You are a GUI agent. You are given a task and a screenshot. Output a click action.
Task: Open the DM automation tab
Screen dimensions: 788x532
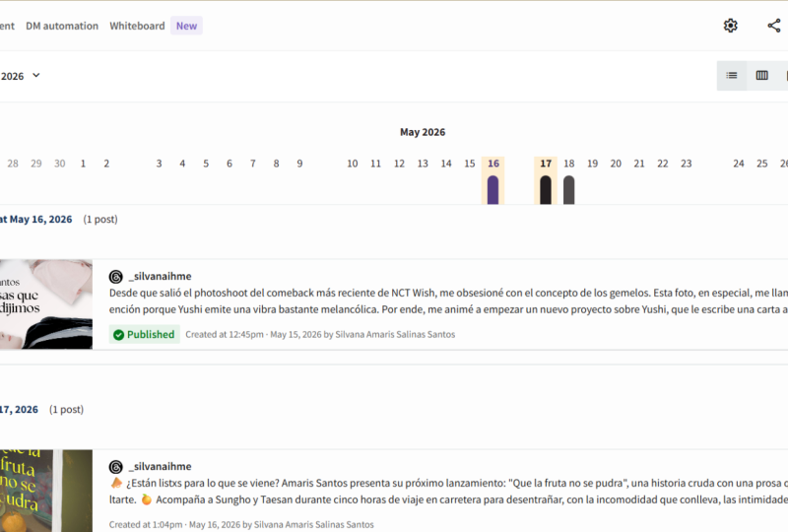click(x=62, y=26)
